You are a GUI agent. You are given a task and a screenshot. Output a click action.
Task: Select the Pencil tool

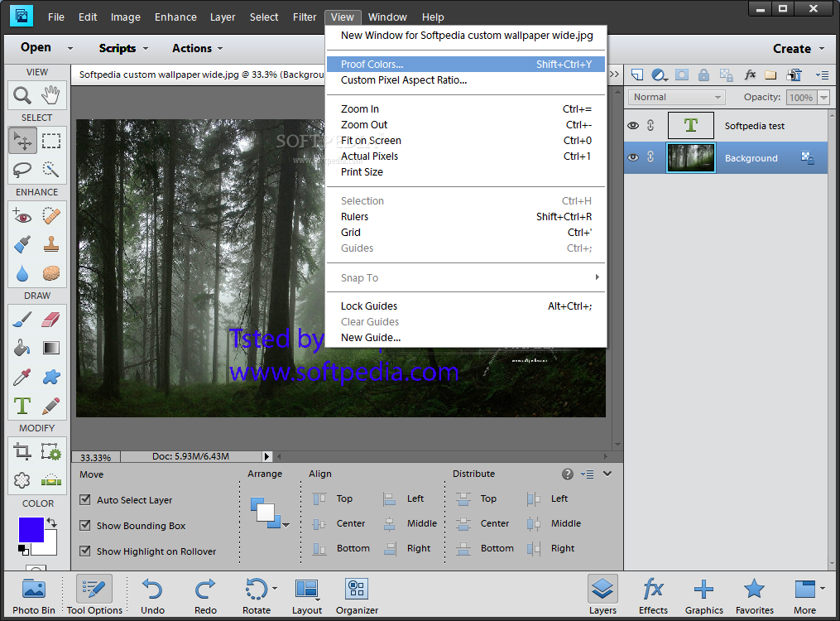point(50,406)
